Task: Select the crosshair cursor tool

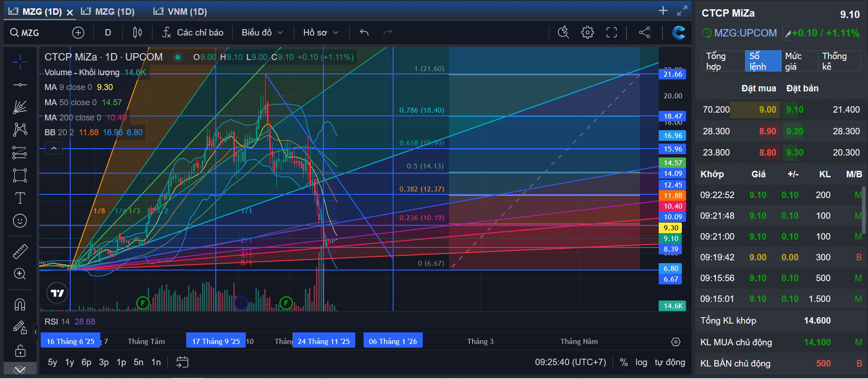Action: click(20, 62)
